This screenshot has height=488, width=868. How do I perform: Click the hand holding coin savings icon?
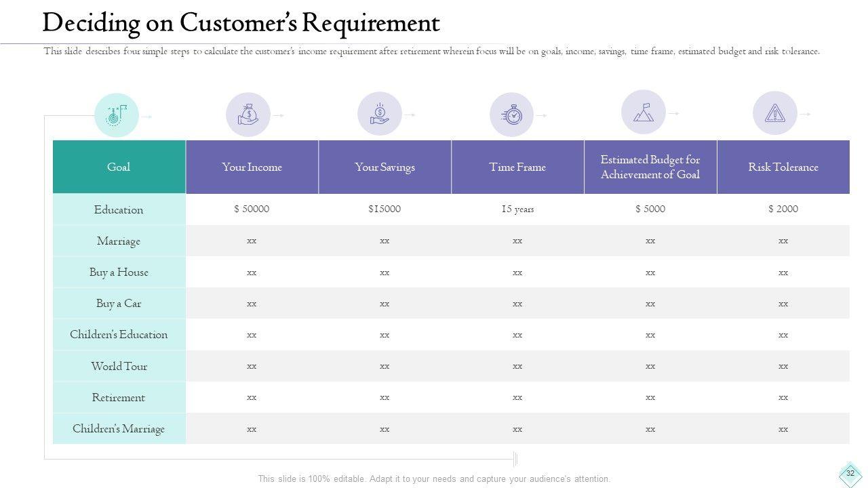[380, 114]
